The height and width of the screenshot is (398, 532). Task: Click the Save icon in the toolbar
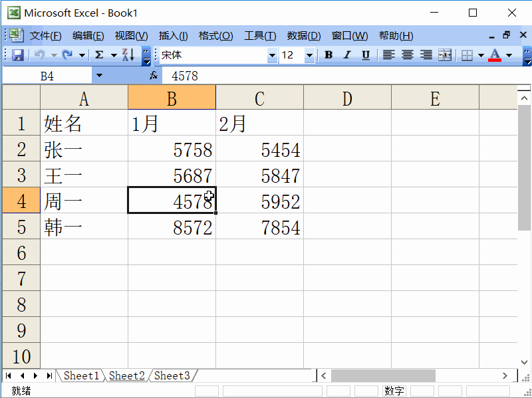click(x=18, y=55)
